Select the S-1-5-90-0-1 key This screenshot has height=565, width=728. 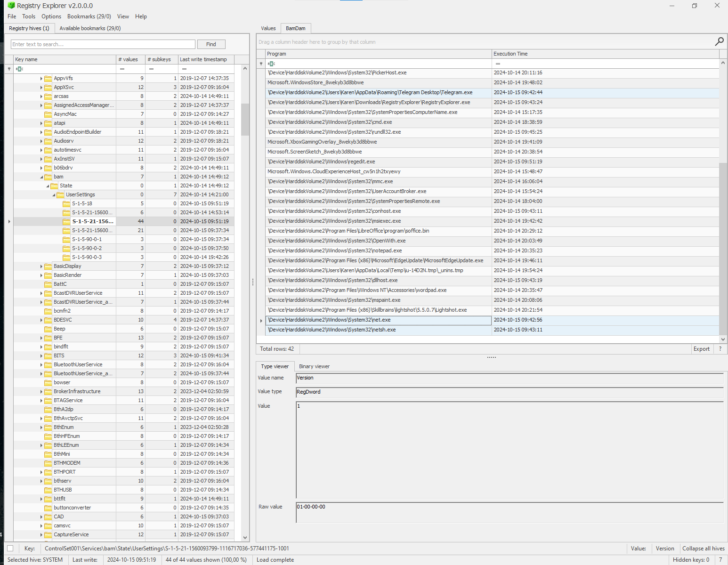click(x=87, y=240)
